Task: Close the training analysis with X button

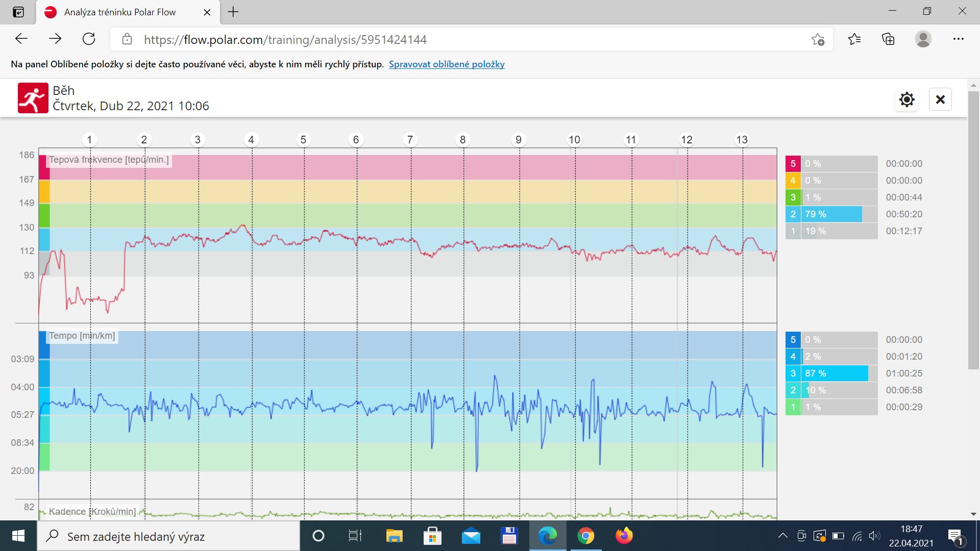Action: (940, 99)
